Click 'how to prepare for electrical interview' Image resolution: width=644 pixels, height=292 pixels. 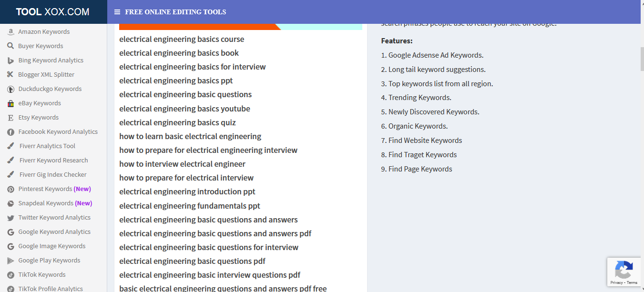pyautogui.click(x=186, y=178)
